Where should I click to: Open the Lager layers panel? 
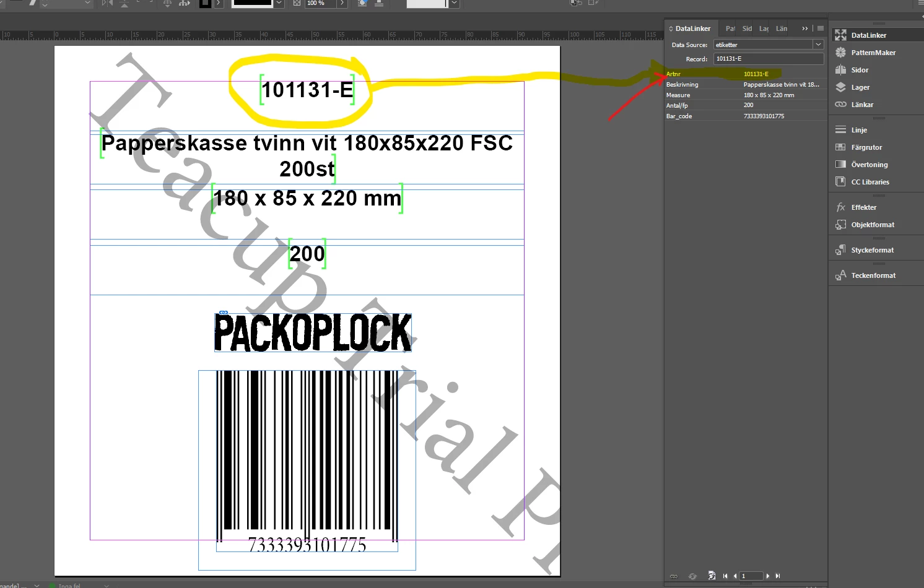[860, 87]
